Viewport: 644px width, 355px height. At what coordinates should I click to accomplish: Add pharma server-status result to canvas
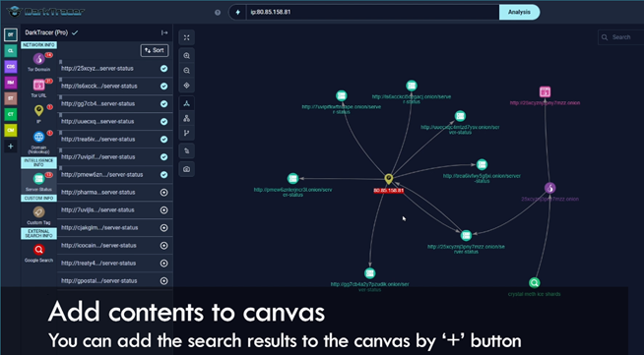pos(163,193)
